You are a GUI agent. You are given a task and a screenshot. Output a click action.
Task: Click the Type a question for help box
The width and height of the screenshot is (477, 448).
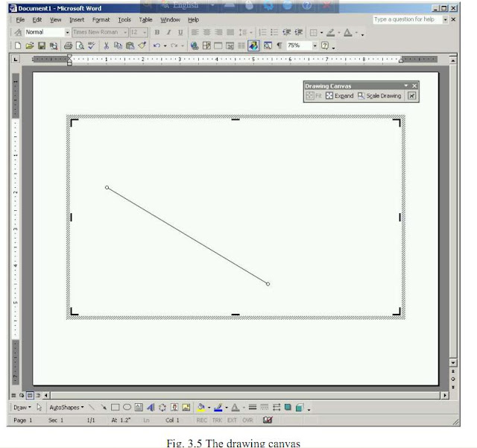tap(408, 19)
